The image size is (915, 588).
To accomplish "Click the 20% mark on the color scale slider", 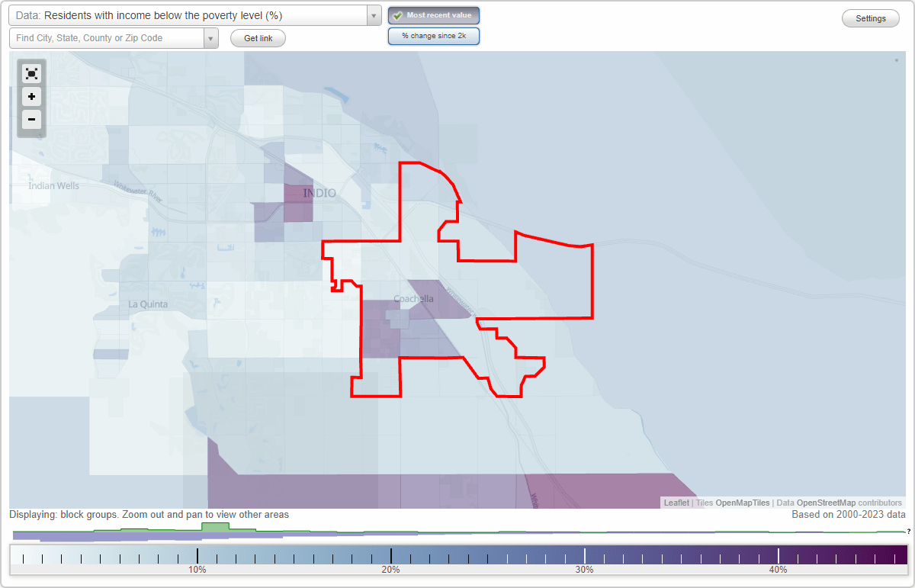I will [x=391, y=557].
